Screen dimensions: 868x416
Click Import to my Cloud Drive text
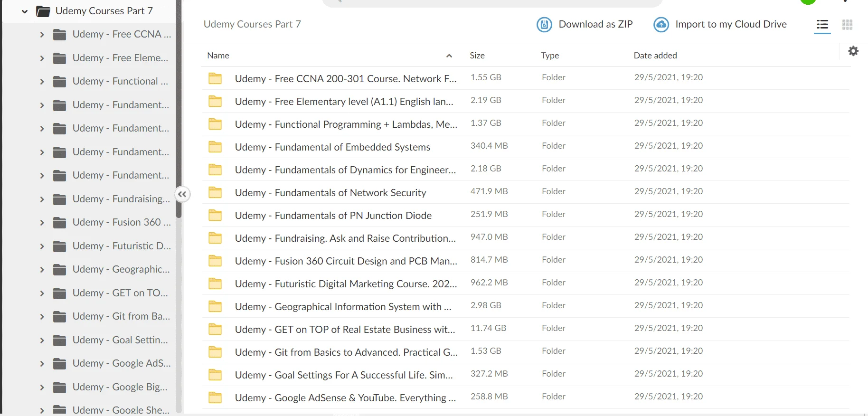click(x=731, y=24)
